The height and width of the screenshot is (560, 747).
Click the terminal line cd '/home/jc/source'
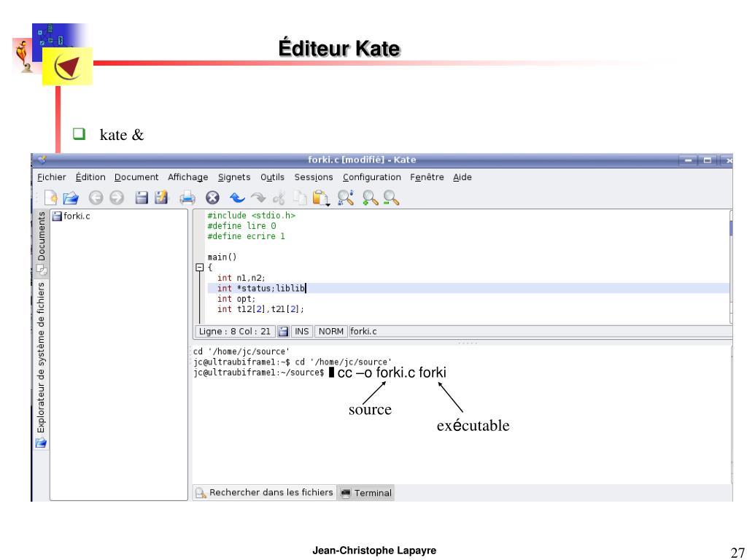(x=241, y=351)
